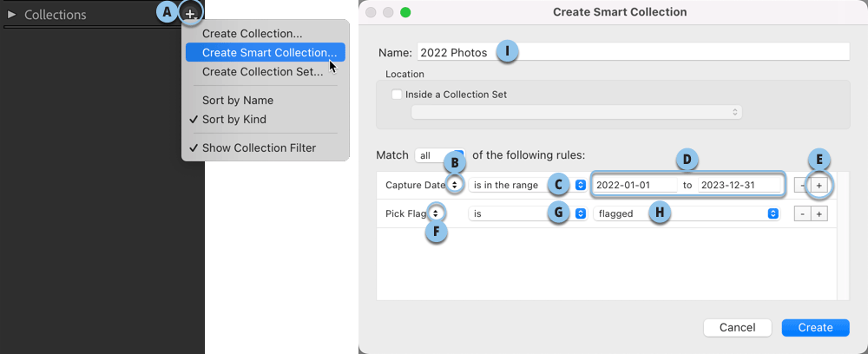Image resolution: width=868 pixels, height=354 pixels.
Task: Click the Collections panel plus icon
Action: pyautogui.click(x=190, y=14)
